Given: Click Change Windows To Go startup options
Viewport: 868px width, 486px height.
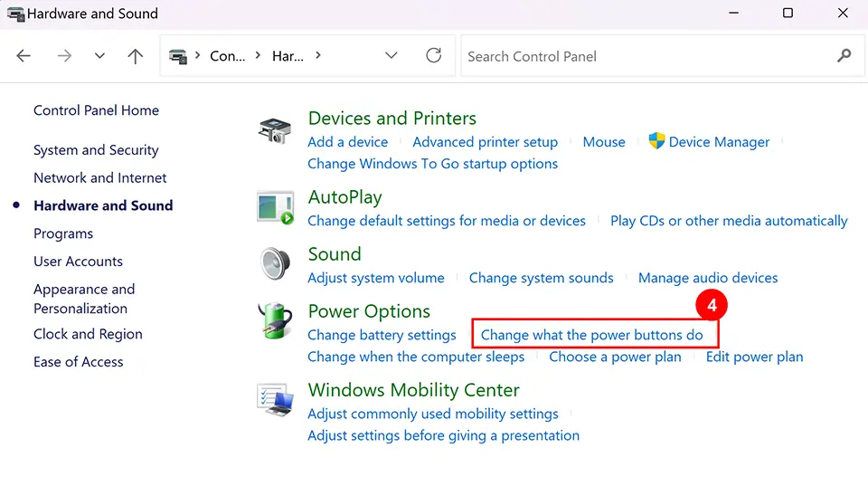Looking at the screenshot, I should (433, 164).
